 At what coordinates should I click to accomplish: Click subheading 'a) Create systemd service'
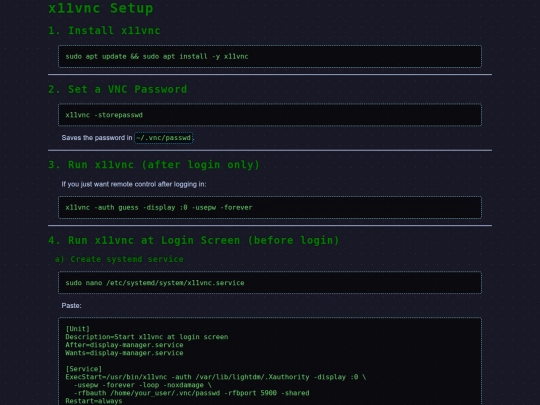point(119,259)
